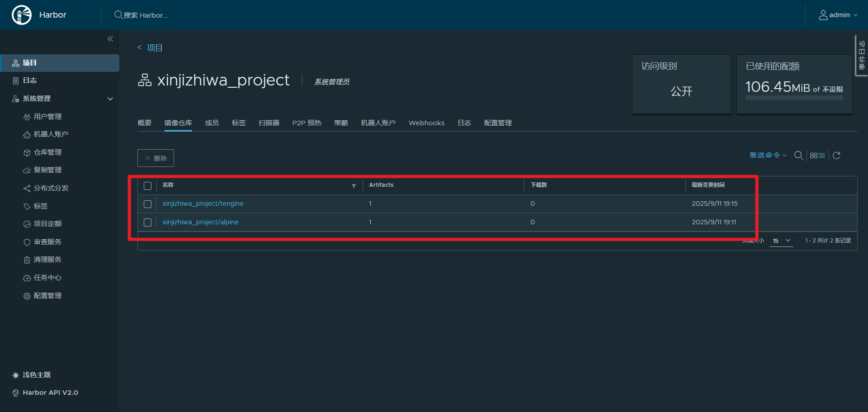Click the 配置管理 gear icon in sidebar

27,296
